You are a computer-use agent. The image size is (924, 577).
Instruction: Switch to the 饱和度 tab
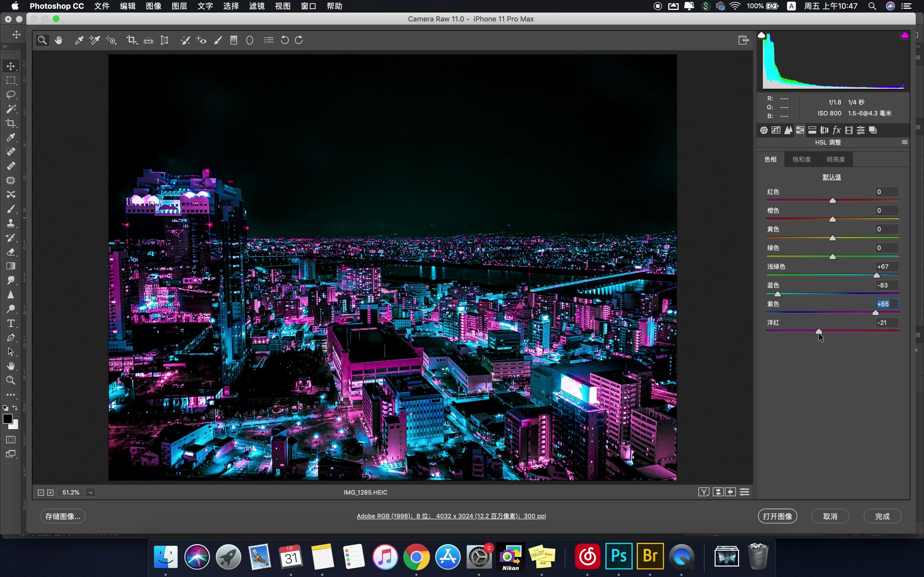click(801, 159)
